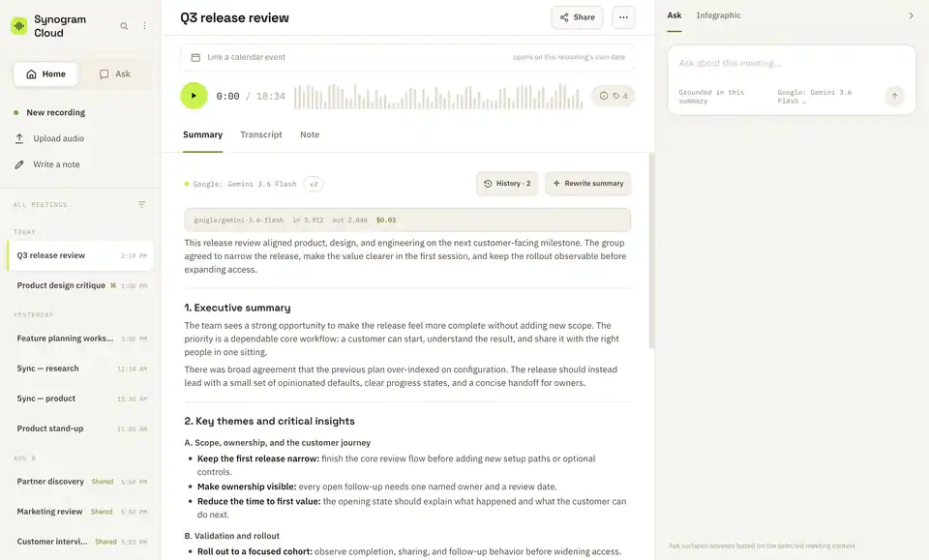Open the Partner discovery meeting
The height and width of the screenshot is (560, 929).
[80, 482]
